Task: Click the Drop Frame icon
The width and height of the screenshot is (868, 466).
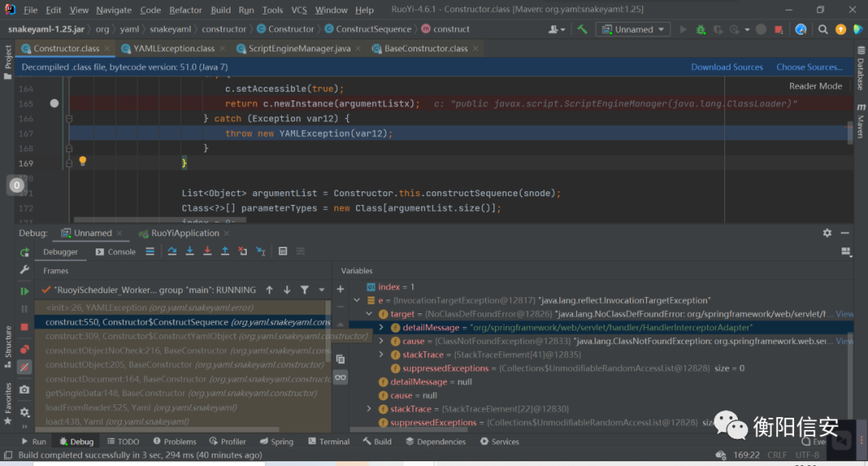Action: click(243, 251)
